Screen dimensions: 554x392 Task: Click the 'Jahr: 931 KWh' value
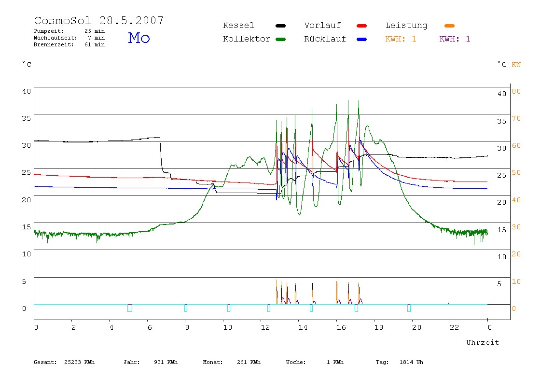151,362
